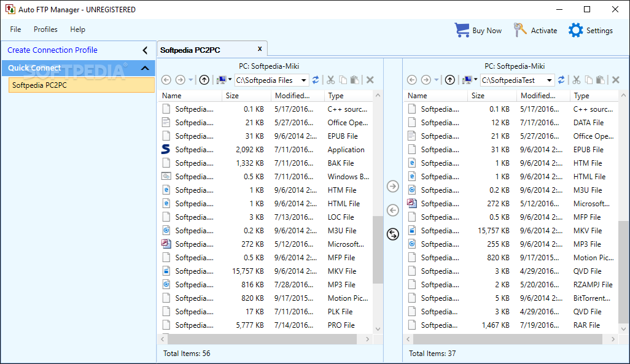
Task: Select the RZAMPJ File row
Action: [512, 284]
